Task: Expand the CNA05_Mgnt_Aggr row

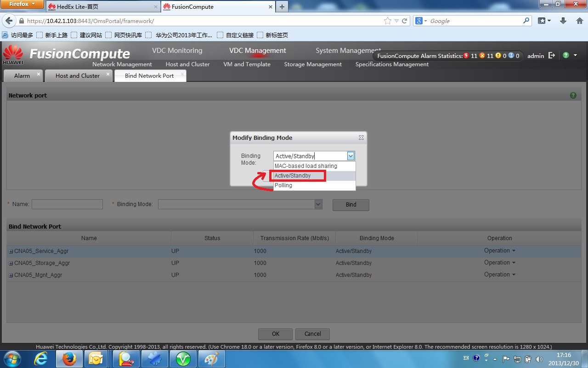Action: [11, 275]
